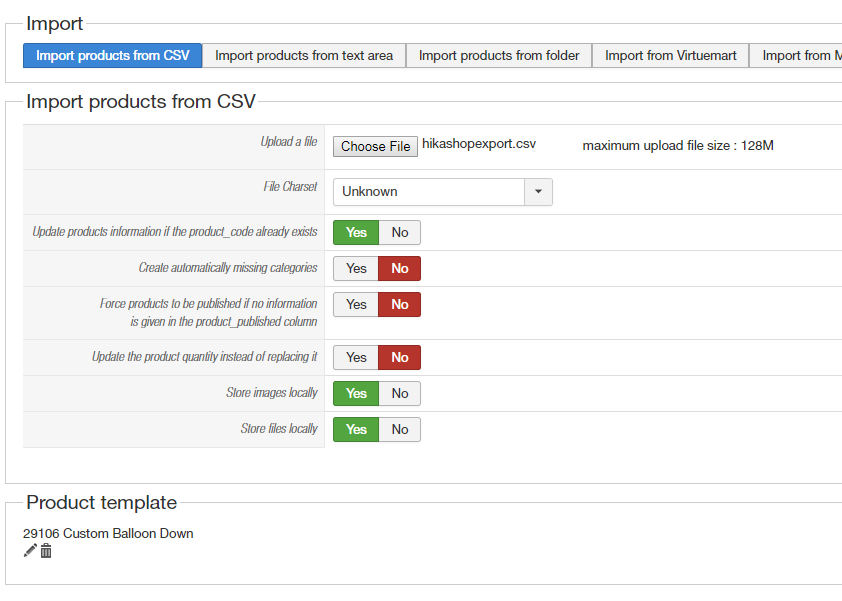Screen dimensions: 842x601
Task: Open Import from Virtuemart tab
Action: pos(670,56)
